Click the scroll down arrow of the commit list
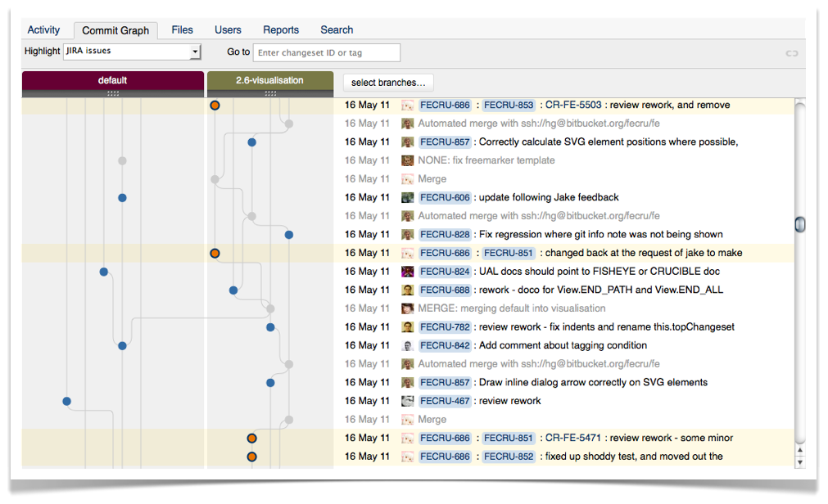The width and height of the screenshot is (828, 504). pos(800,463)
